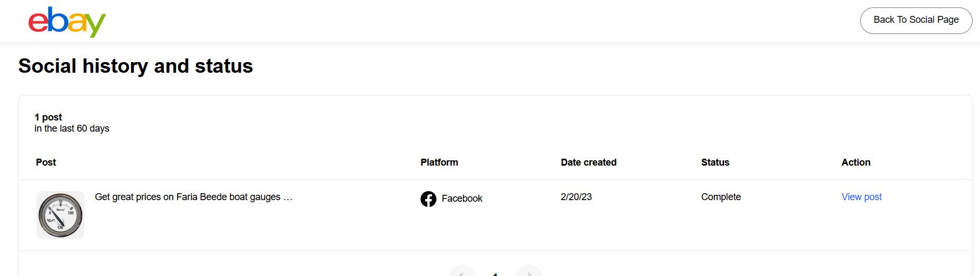Go to the next page arrow
Viewport: 980px width, 276px height.
click(x=528, y=272)
